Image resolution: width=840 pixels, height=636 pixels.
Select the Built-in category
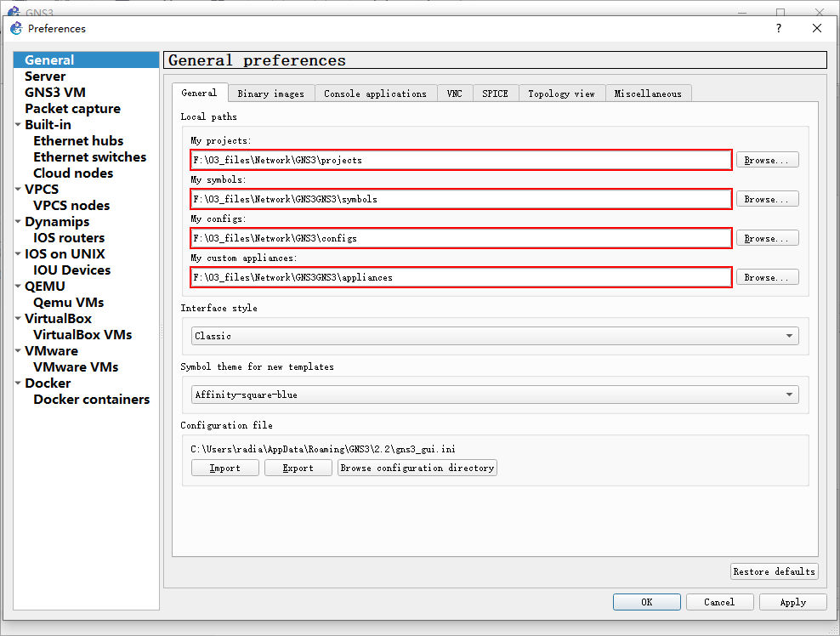pyautogui.click(x=48, y=124)
